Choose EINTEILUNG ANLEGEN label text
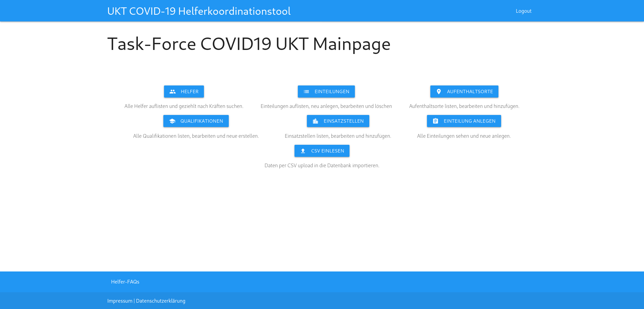The height and width of the screenshot is (309, 644). tap(469, 121)
